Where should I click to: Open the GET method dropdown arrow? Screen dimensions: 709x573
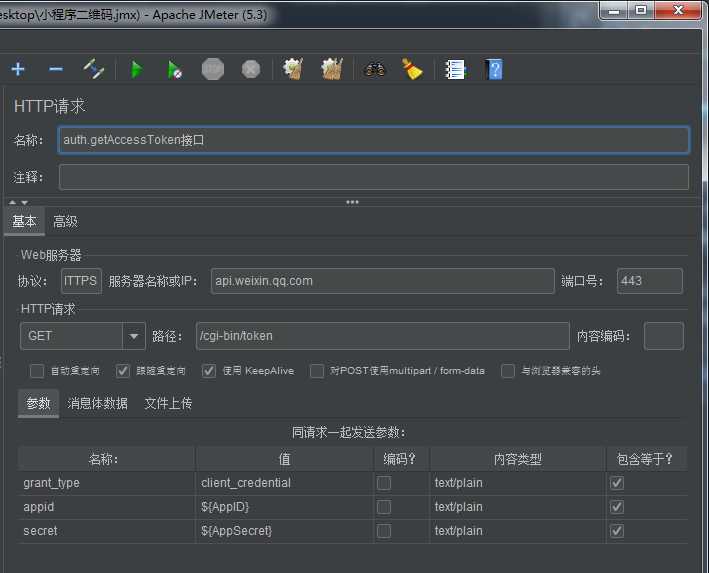coord(134,336)
